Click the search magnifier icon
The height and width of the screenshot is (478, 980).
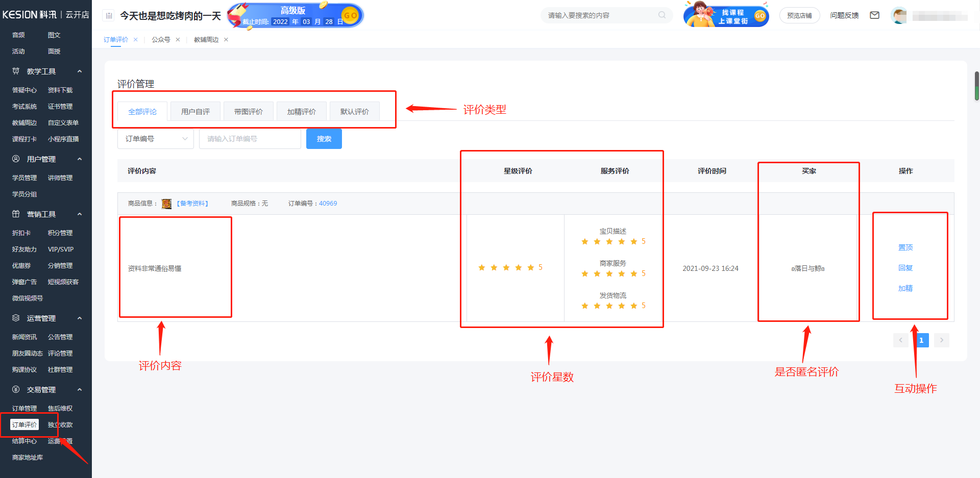pos(662,15)
